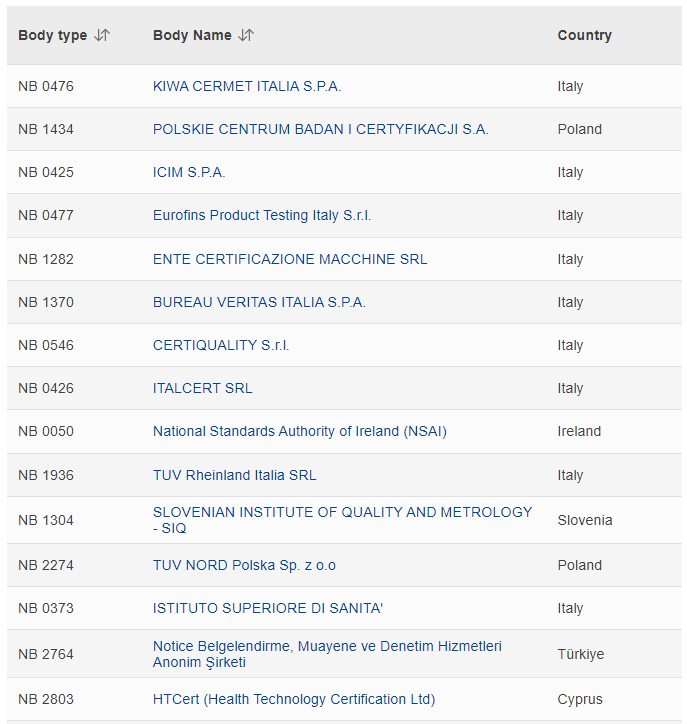Open the ITALCERT SRL link

[203, 388]
